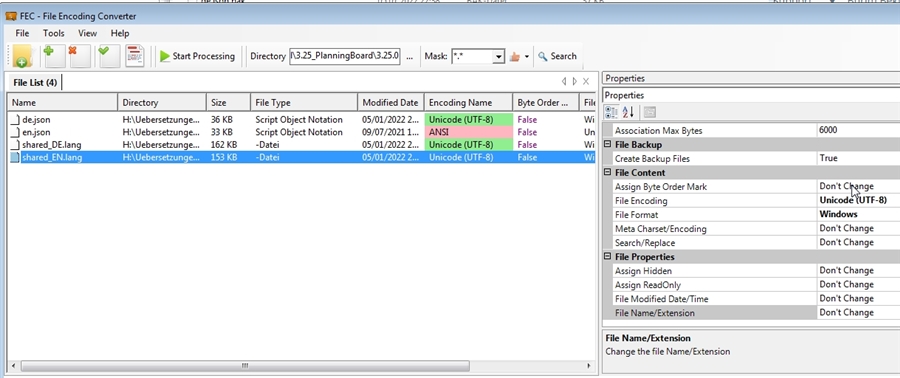This screenshot has width=900, height=378.
Task: Sort by File Type column header
Action: point(304,103)
